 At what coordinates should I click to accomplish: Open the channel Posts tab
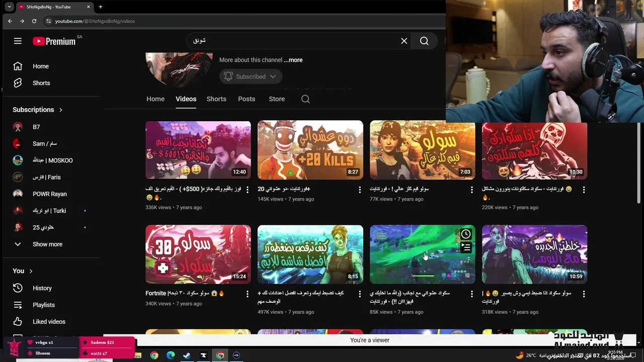coord(247,99)
